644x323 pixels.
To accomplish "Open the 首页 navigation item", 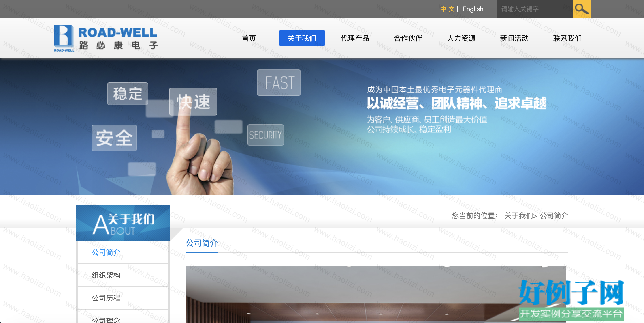I will [x=249, y=38].
